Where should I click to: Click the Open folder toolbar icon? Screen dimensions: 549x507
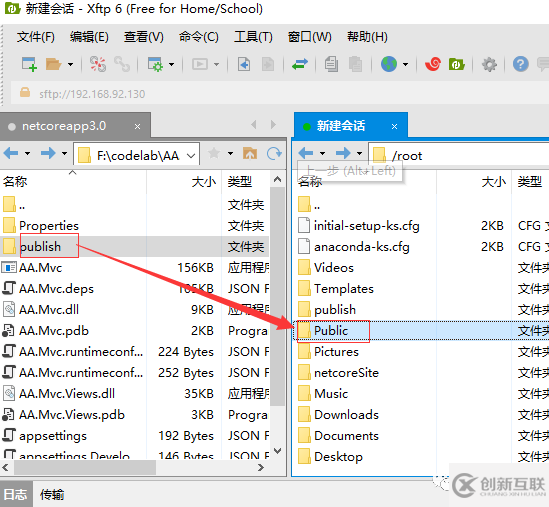[x=53, y=64]
